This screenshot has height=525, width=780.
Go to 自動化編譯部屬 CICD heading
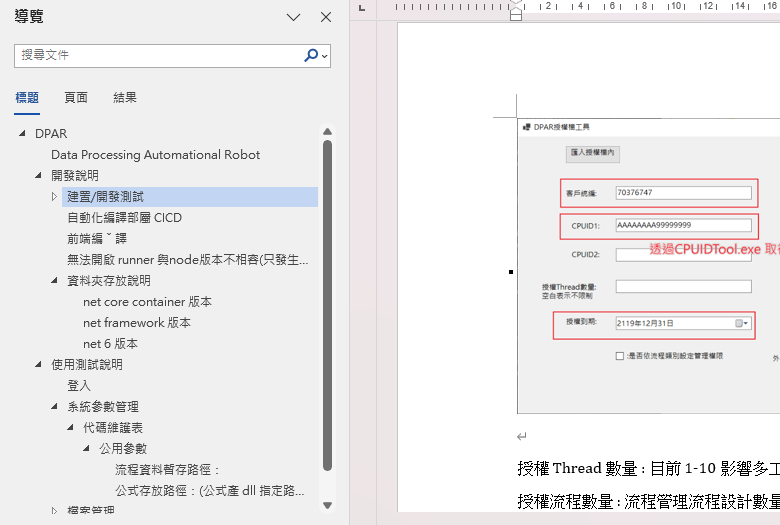pos(124,218)
